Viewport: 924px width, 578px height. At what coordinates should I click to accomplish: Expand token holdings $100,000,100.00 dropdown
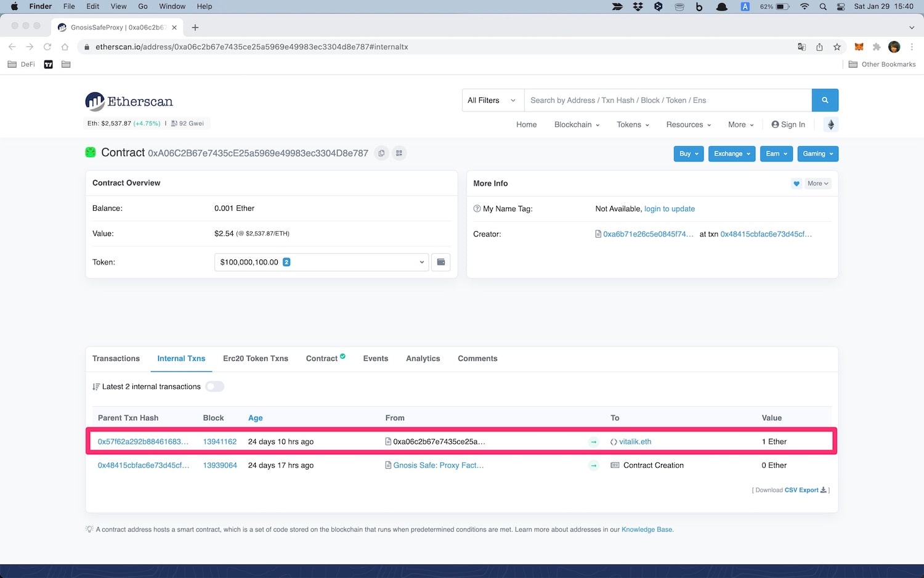point(321,262)
